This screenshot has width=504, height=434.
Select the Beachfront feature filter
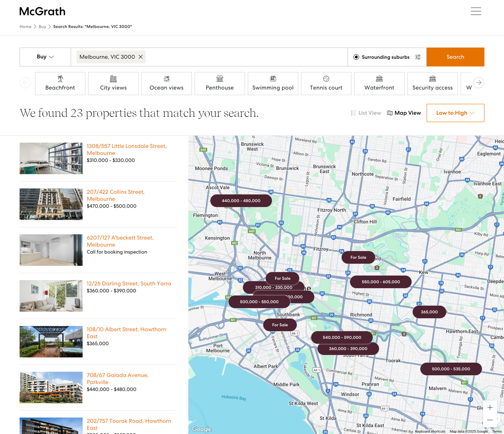click(60, 84)
